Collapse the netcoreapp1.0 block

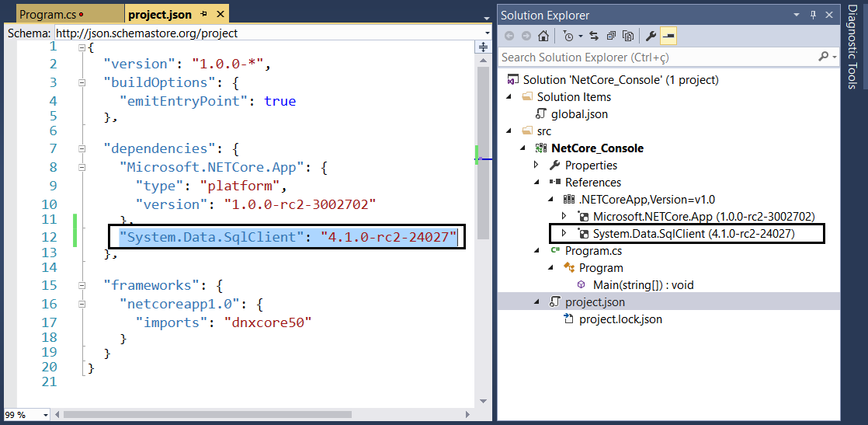pyautogui.click(x=82, y=304)
